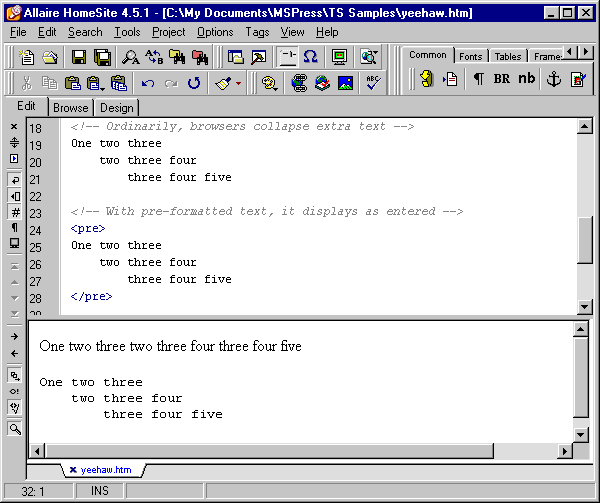Image resolution: width=600 pixels, height=503 pixels.
Task: Insert a line break with BR button
Action: [501, 80]
